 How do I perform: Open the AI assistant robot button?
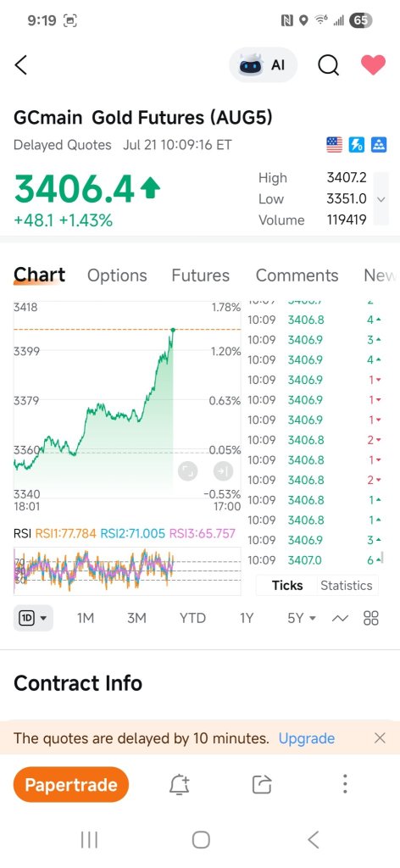coord(263,65)
